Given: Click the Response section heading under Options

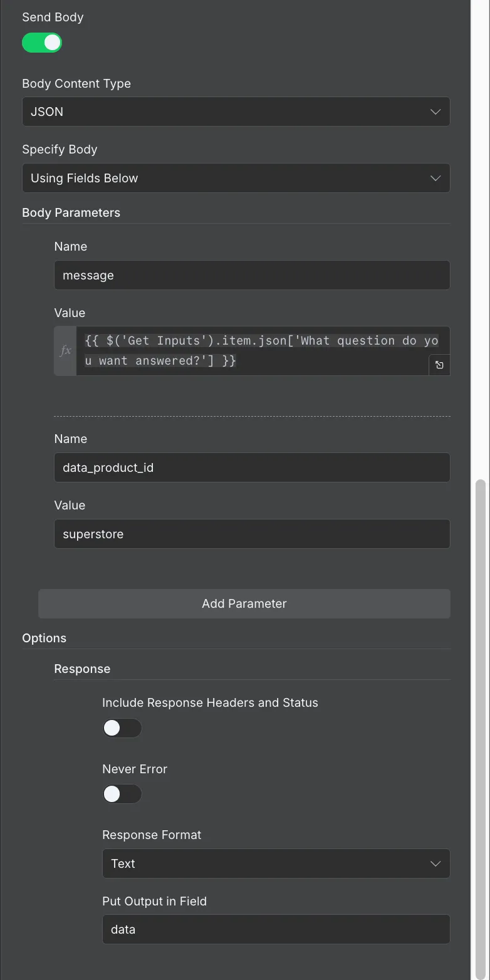Looking at the screenshot, I should tap(82, 669).
